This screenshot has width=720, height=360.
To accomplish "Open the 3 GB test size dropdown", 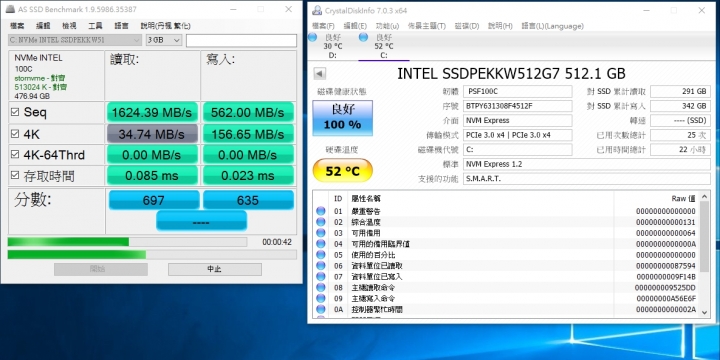I will coord(164,40).
